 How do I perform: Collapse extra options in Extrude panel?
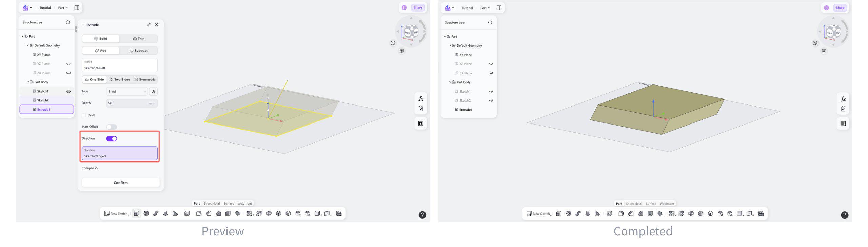pyautogui.click(x=90, y=168)
